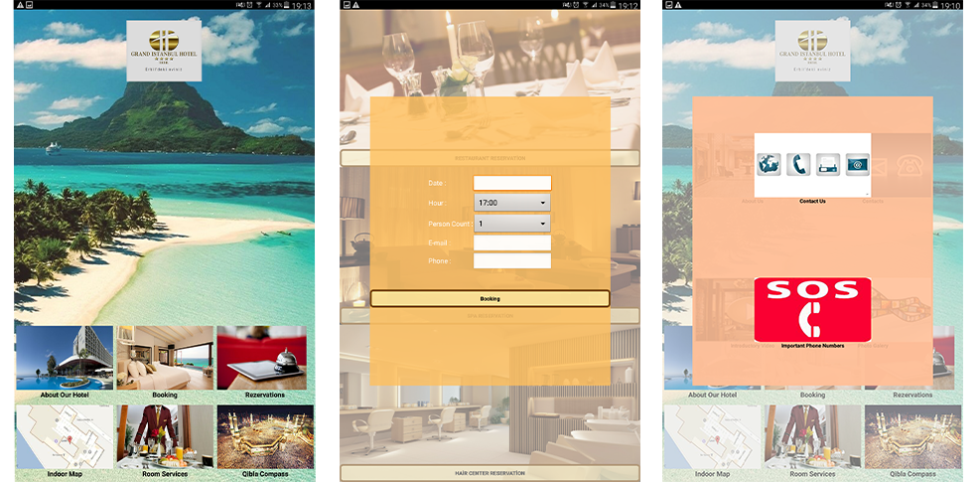Open the Hour dropdown showing 17:00
Viewport: 980px width, 482px height.
(512, 203)
